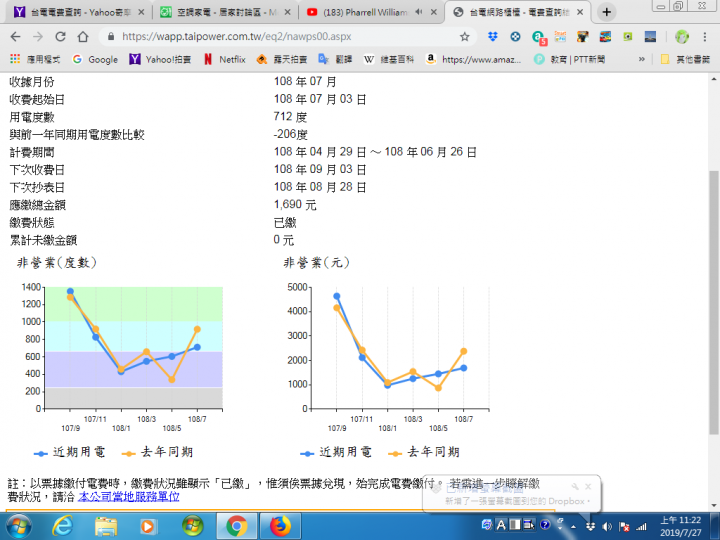
Task: Click the green profile avatar icon
Action: [682, 37]
